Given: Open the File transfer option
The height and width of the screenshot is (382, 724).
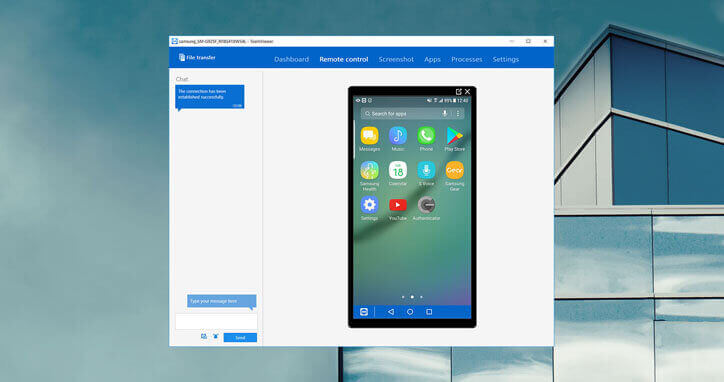Looking at the screenshot, I should tap(197, 57).
